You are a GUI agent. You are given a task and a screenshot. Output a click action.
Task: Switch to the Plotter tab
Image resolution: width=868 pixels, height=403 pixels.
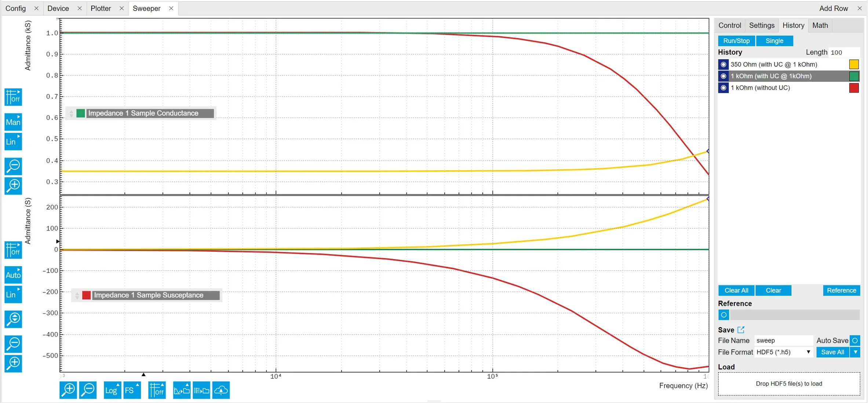[101, 8]
